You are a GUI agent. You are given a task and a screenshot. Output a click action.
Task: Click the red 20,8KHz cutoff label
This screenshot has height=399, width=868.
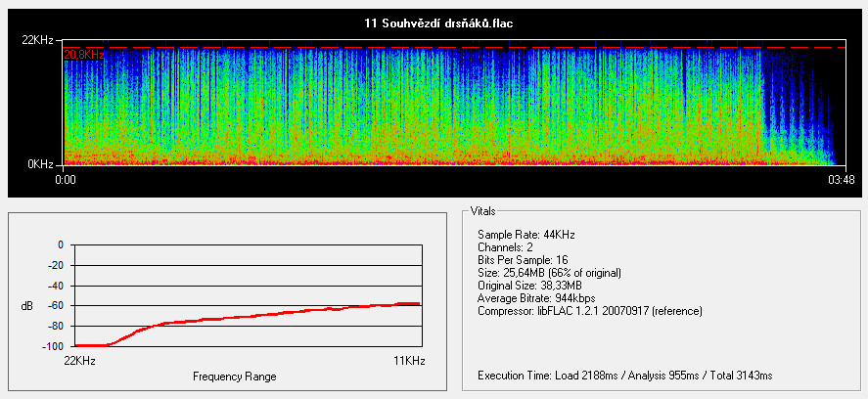tap(84, 55)
